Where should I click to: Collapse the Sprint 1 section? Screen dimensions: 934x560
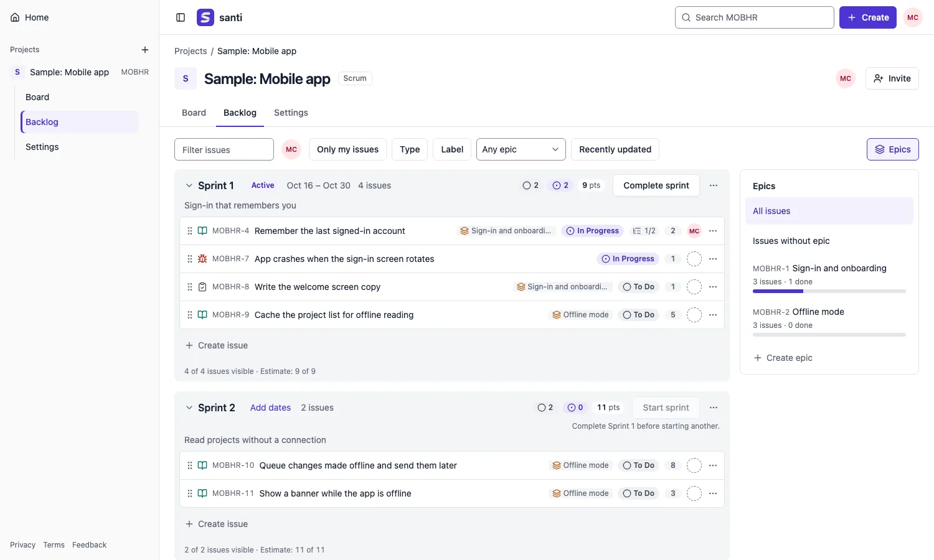click(x=189, y=185)
